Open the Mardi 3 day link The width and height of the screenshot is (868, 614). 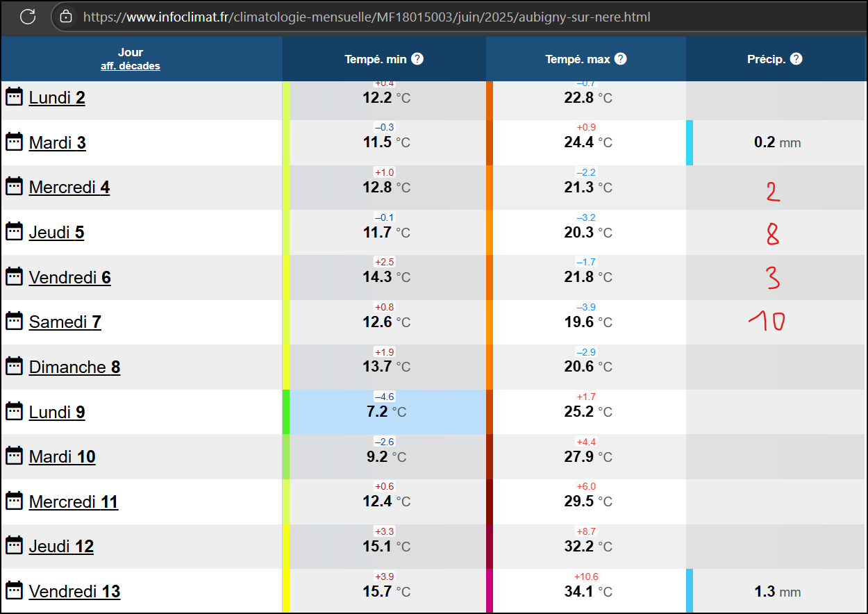(58, 142)
